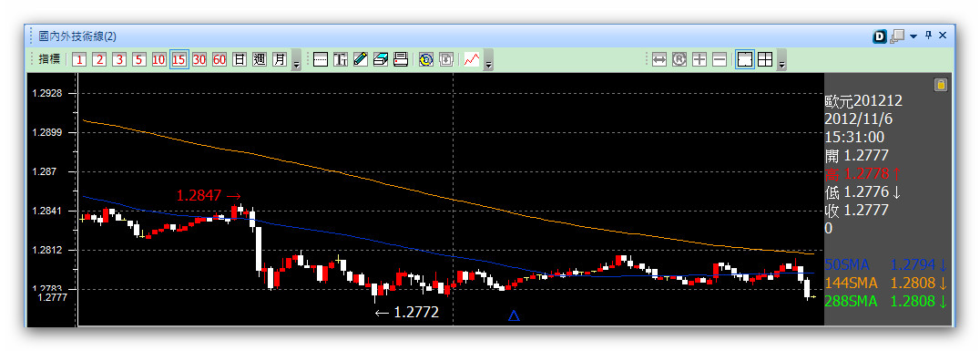Open the timeframe toolbar overflow dropdown
Image resolution: width=980 pixels, height=351 pixels.
pyautogui.click(x=297, y=61)
